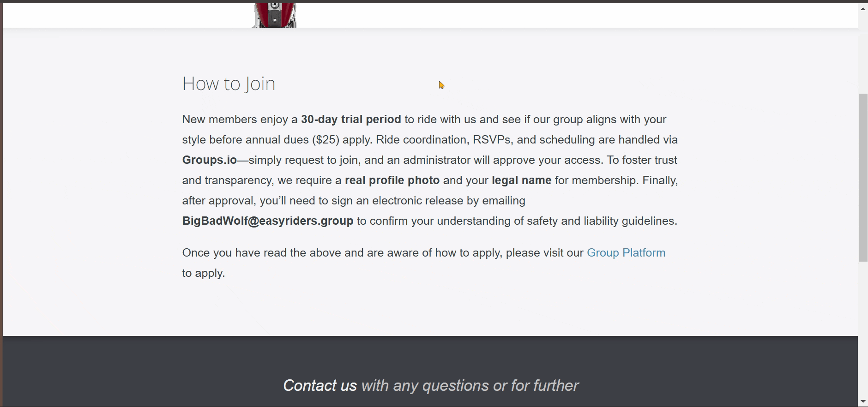Click the bold real profile photo text
This screenshot has height=407, width=868.
pyautogui.click(x=392, y=180)
